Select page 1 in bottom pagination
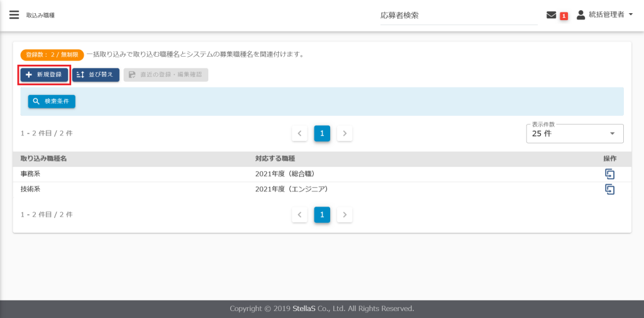The width and height of the screenshot is (644, 318). 322,215
